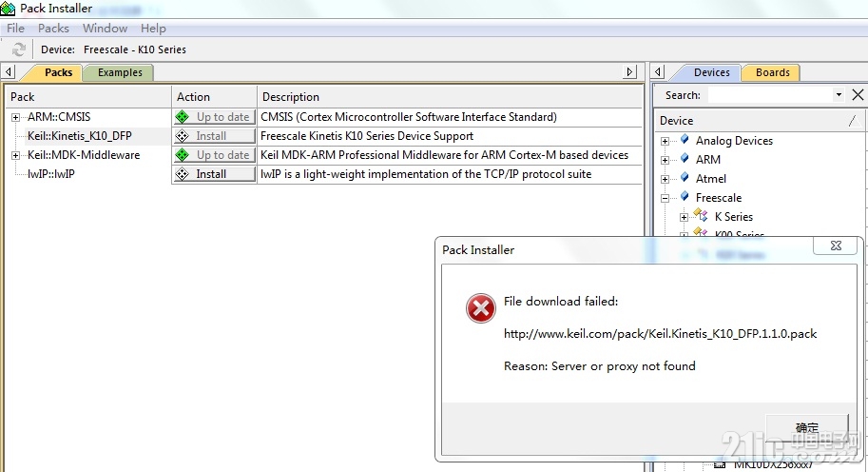Click the K Series family icon
The height and width of the screenshot is (472, 868).
tap(701, 215)
